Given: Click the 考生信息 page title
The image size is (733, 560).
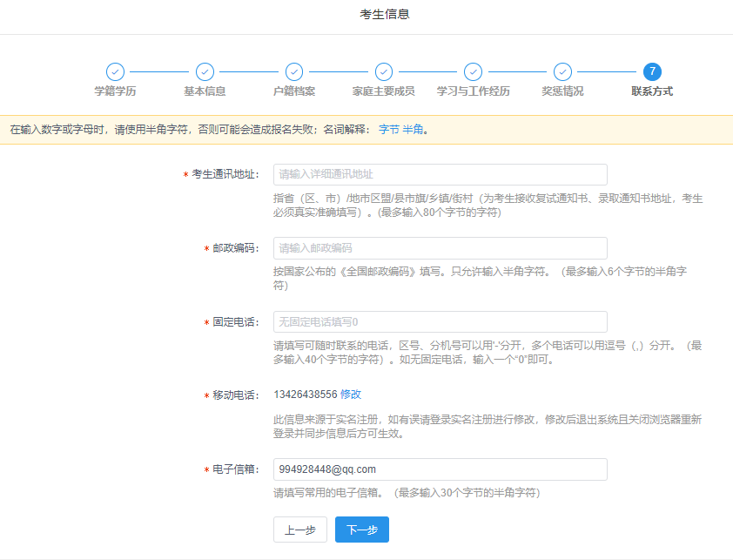Looking at the screenshot, I should (384, 15).
